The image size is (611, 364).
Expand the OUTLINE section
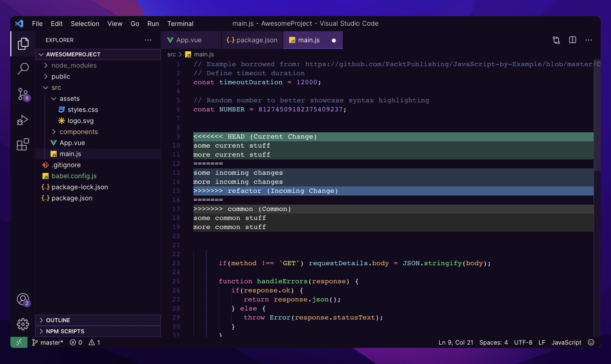[98, 320]
